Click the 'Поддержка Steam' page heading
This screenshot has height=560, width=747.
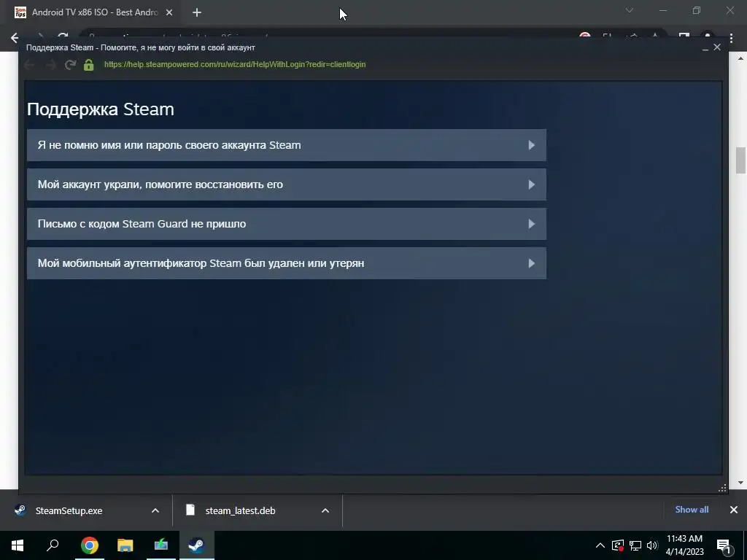tap(101, 109)
